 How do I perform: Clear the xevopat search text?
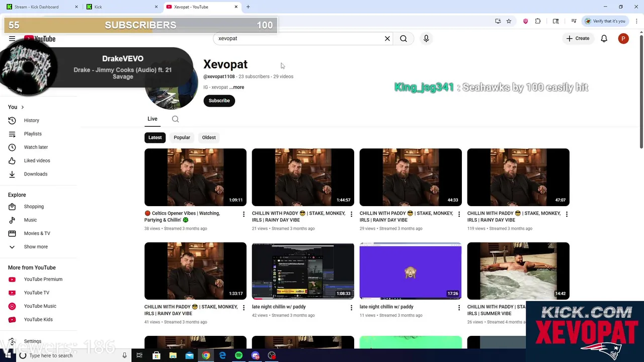click(x=387, y=39)
